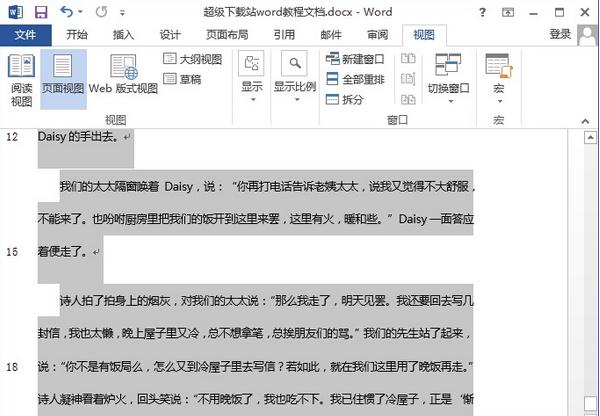Save the document with the floppy icon
600x416 pixels.
point(41,12)
